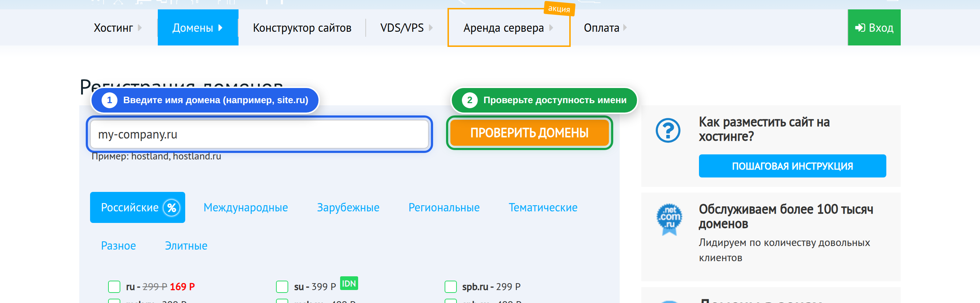980x303 pixels.
Task: Expand the Оплата arrow
Action: (x=625, y=28)
